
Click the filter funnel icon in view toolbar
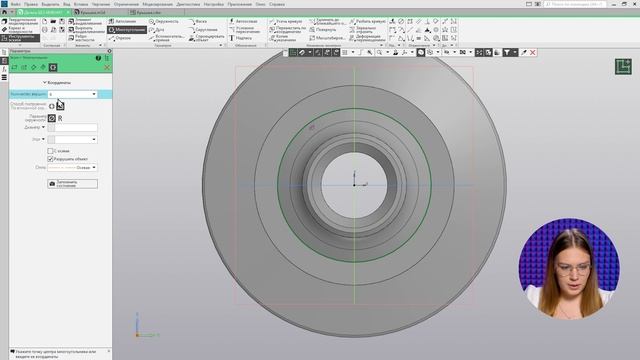tap(507, 52)
